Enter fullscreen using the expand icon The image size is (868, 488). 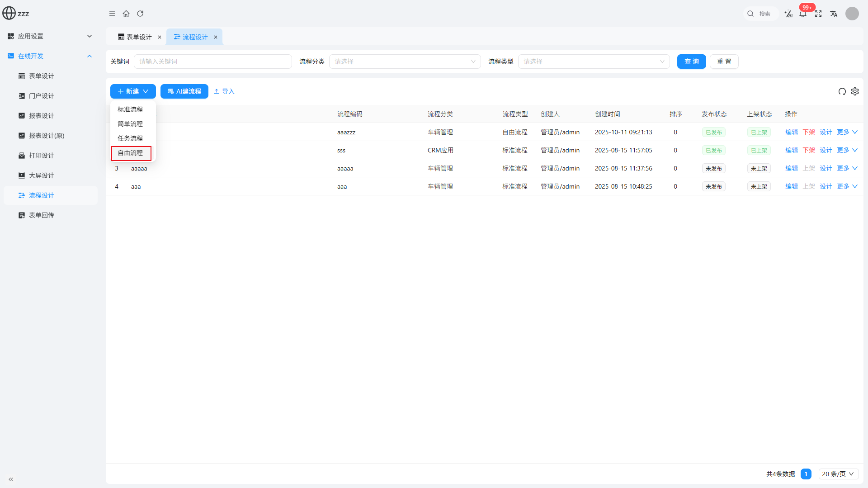[818, 14]
